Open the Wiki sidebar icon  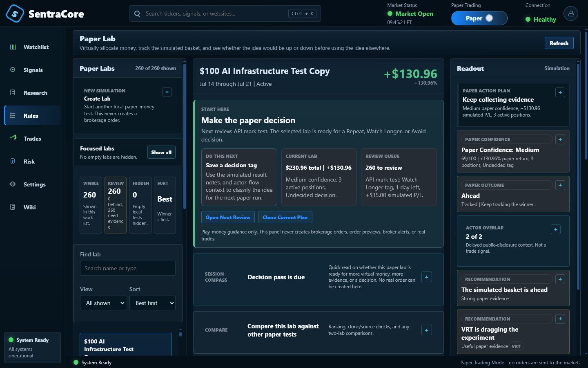point(13,207)
